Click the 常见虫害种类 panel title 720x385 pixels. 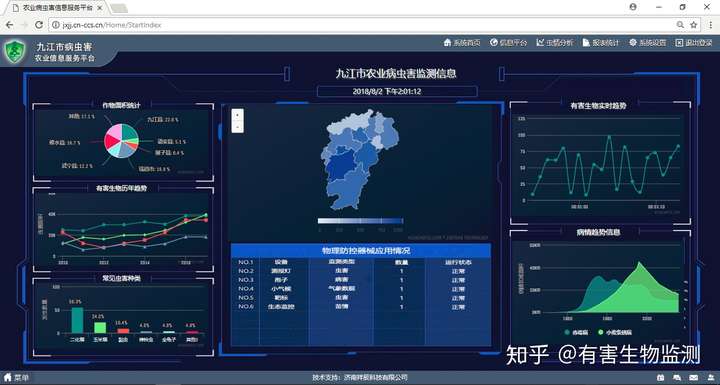pyautogui.click(x=121, y=278)
